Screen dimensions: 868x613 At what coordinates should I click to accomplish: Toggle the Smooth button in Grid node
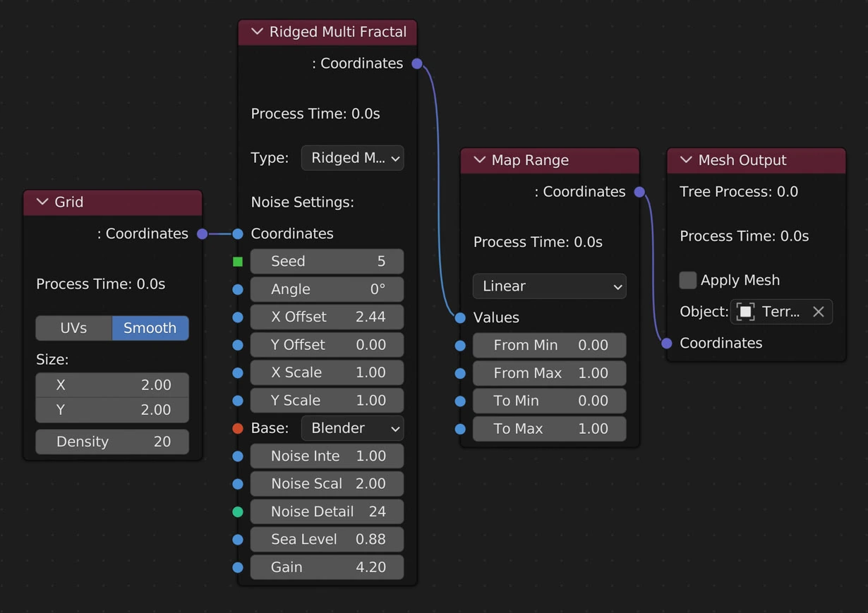(x=150, y=328)
